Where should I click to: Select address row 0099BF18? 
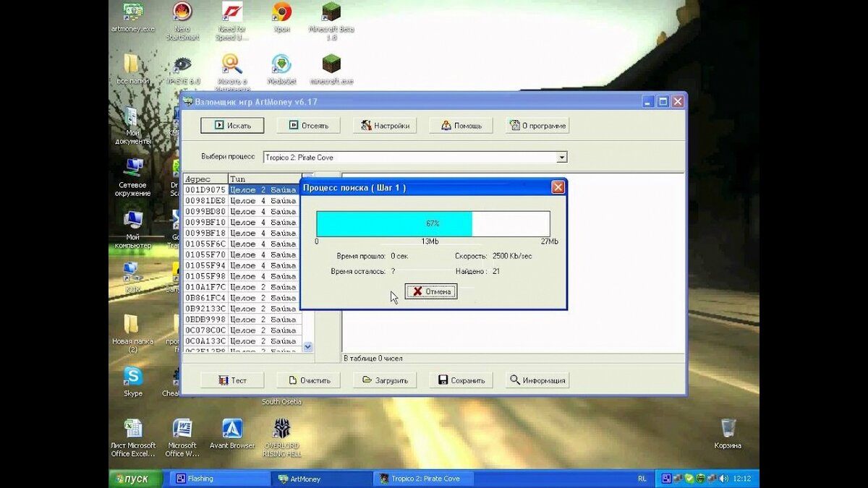(242, 233)
